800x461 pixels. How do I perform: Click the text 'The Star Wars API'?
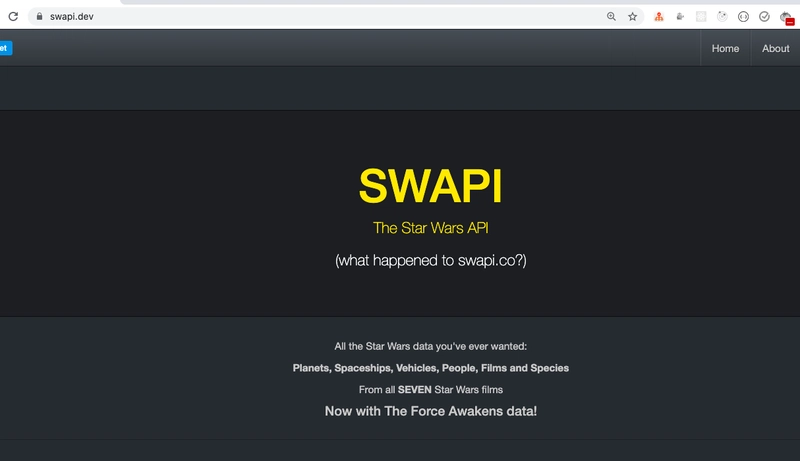click(431, 228)
